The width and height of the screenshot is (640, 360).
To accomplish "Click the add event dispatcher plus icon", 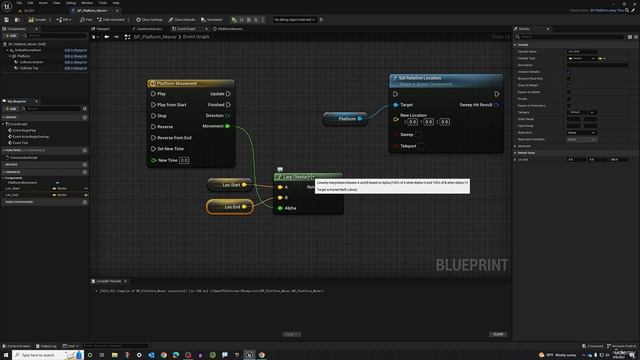I will pos(84,202).
